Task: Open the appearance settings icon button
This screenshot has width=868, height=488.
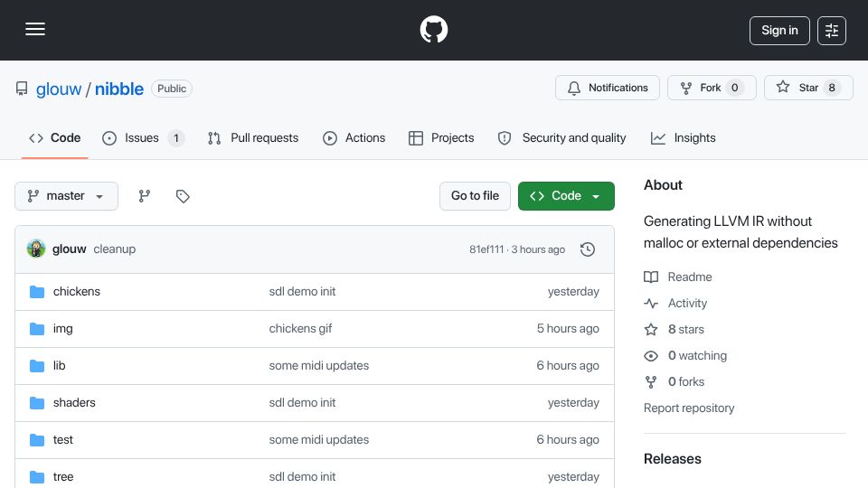Action: point(832,31)
